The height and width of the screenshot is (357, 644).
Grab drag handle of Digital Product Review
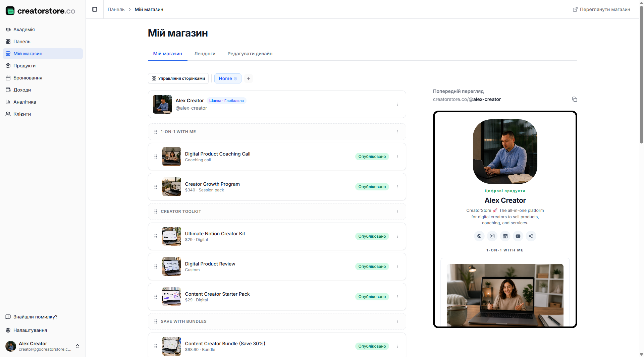tap(156, 266)
